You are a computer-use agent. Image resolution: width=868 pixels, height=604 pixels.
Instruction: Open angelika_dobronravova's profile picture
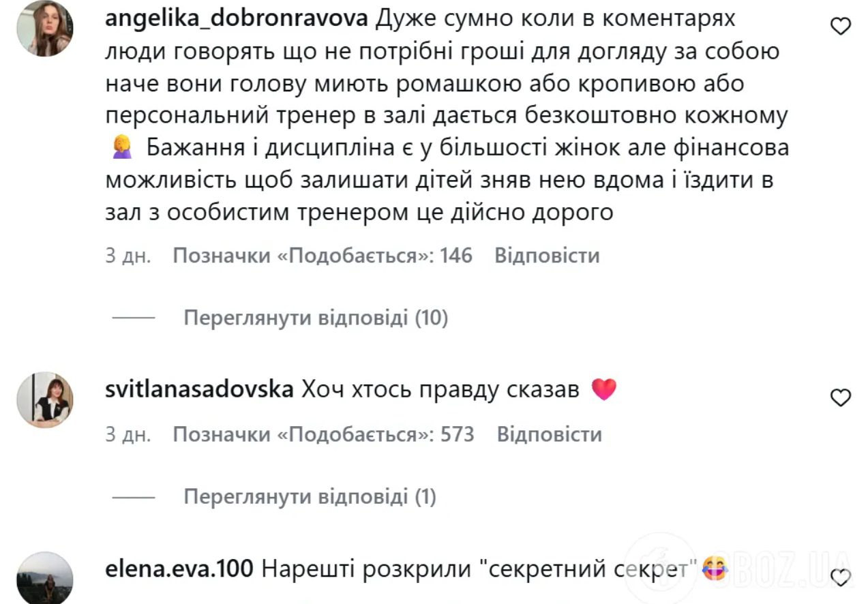point(45,29)
